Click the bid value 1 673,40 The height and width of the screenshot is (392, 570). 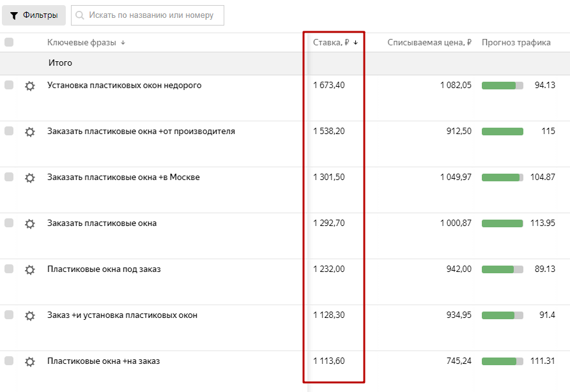coord(329,85)
